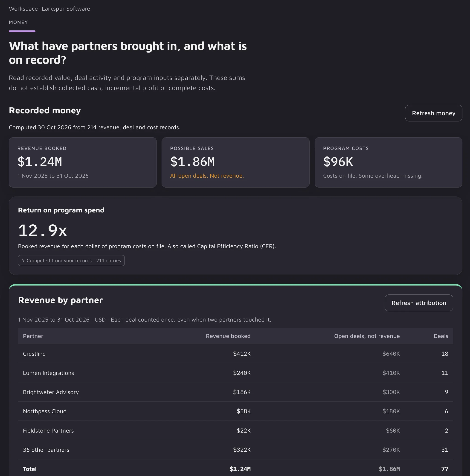Click Northpass Cloud's $58K revenue cell
470x476 pixels.
244,411
